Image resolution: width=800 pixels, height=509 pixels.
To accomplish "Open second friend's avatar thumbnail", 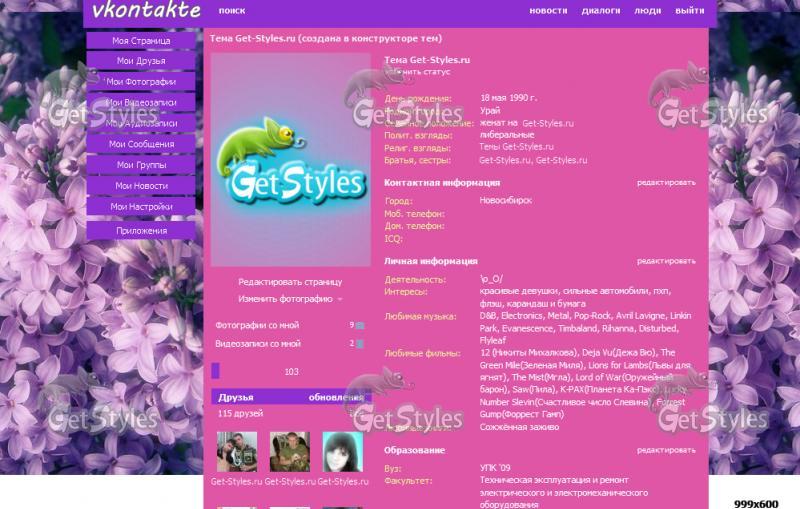I will [x=289, y=452].
